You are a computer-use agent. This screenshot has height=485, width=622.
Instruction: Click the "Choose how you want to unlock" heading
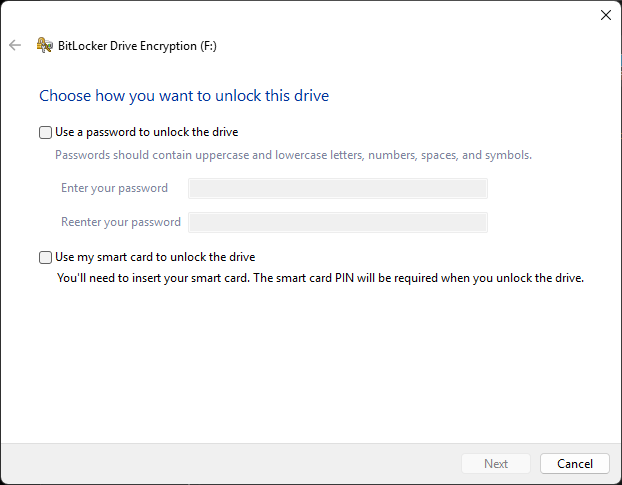(184, 96)
